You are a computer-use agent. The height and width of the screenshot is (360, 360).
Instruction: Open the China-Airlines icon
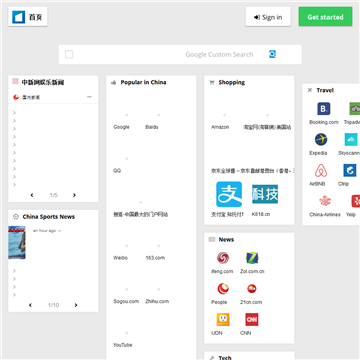pyautogui.click(x=325, y=201)
